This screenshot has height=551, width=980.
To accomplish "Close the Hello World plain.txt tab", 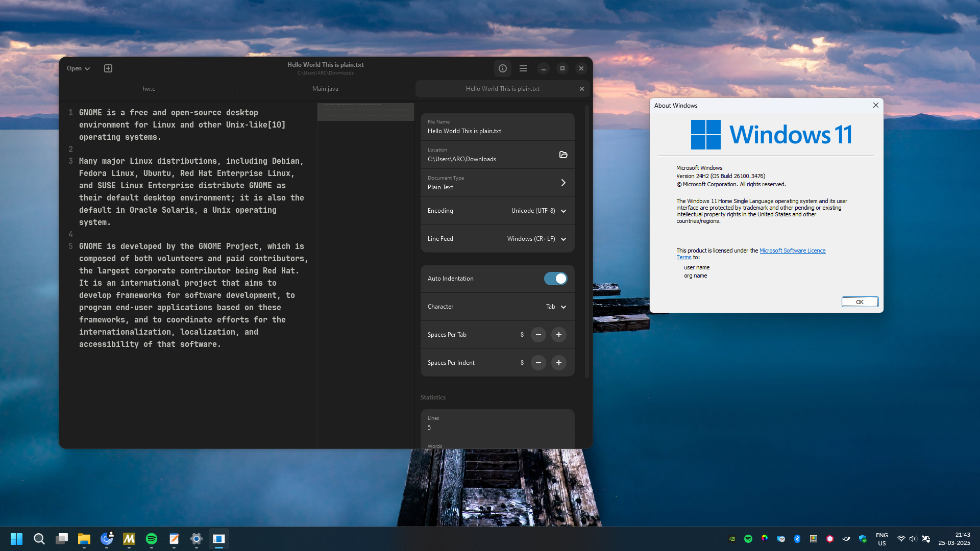I will 582,89.
